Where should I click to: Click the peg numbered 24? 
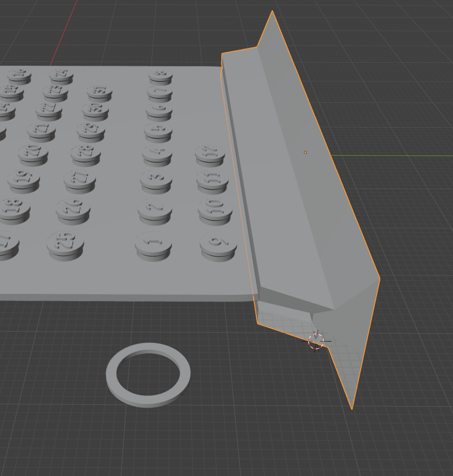(61, 75)
